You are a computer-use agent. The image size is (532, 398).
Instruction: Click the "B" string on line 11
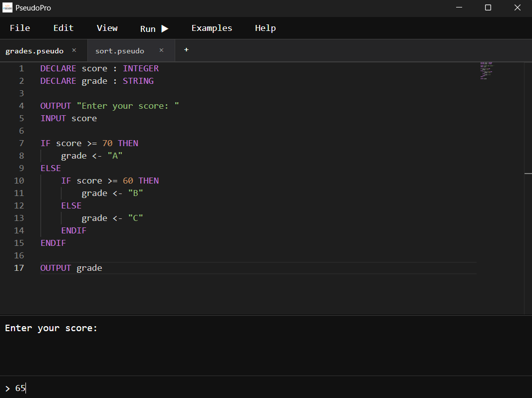pos(136,193)
